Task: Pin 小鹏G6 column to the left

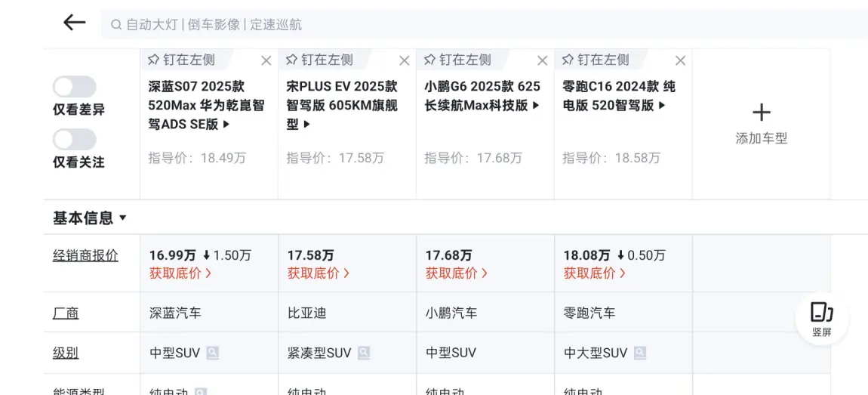Action: 458,59
